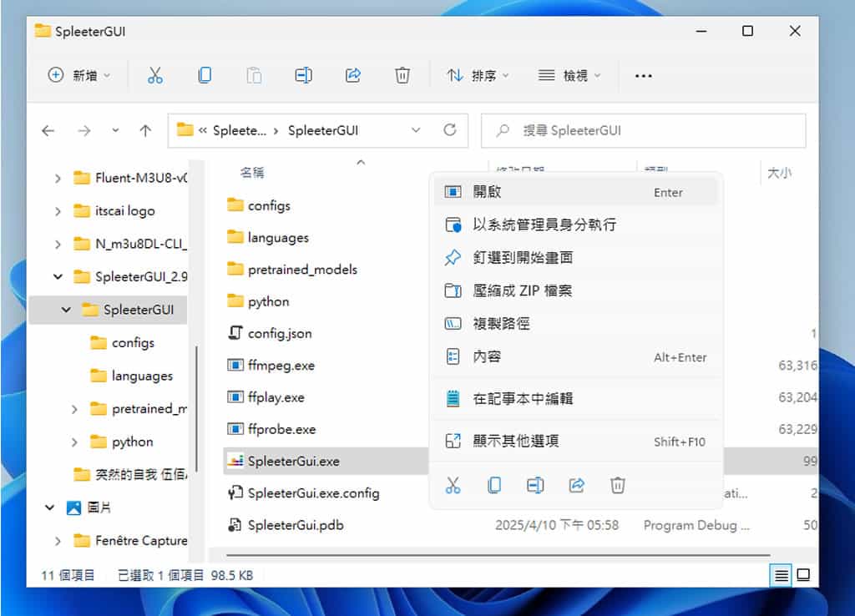Open the three-dot See more menu
Viewport: 855px width, 616px height.
pyautogui.click(x=644, y=76)
